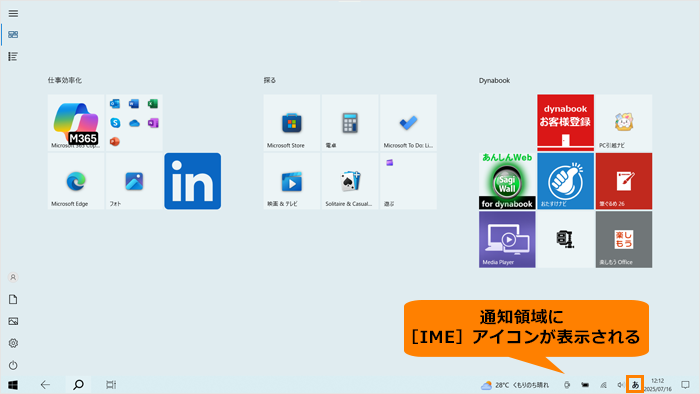Open dynabook お客様登録 tile

(565, 122)
